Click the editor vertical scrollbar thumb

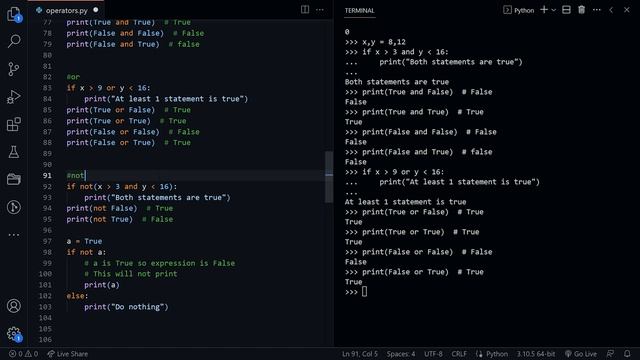(x=329, y=177)
